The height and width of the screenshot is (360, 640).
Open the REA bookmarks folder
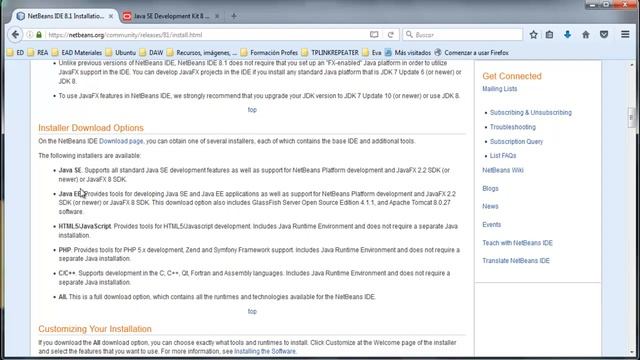[38, 53]
